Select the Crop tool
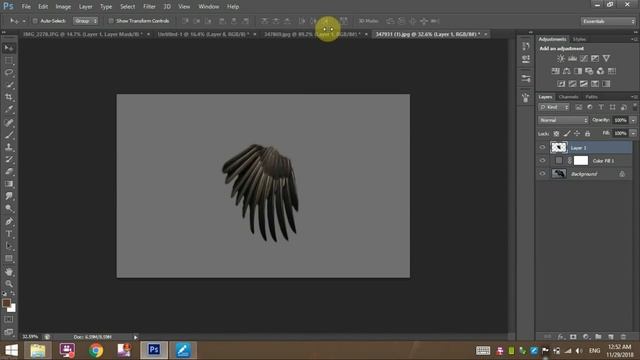The width and height of the screenshot is (640, 360). pyautogui.click(x=9, y=97)
